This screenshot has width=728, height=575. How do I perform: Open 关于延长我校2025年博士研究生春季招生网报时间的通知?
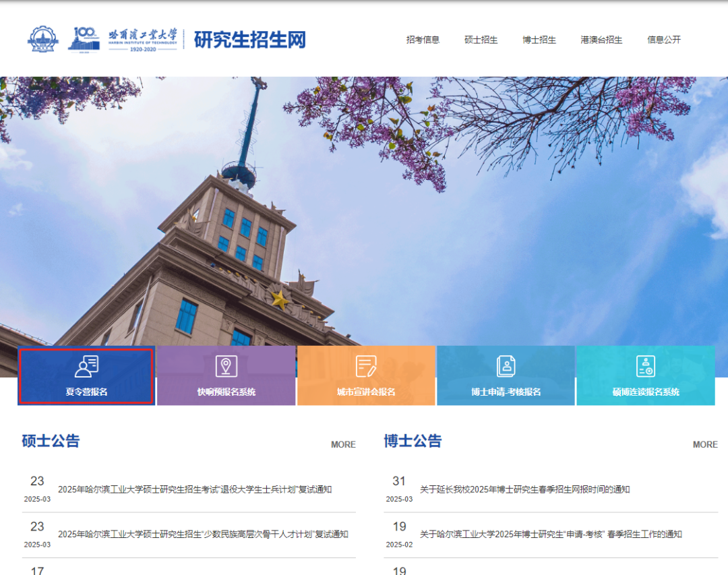(x=524, y=489)
